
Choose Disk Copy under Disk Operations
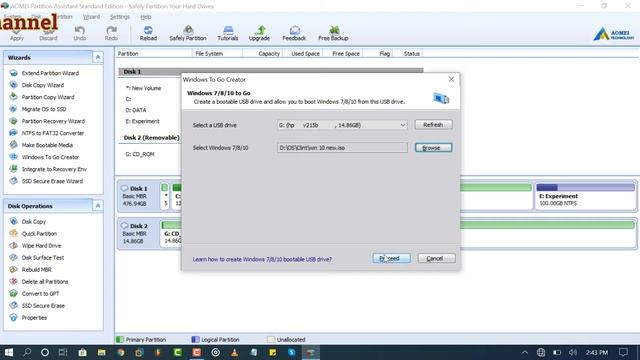pyautogui.click(x=33, y=222)
